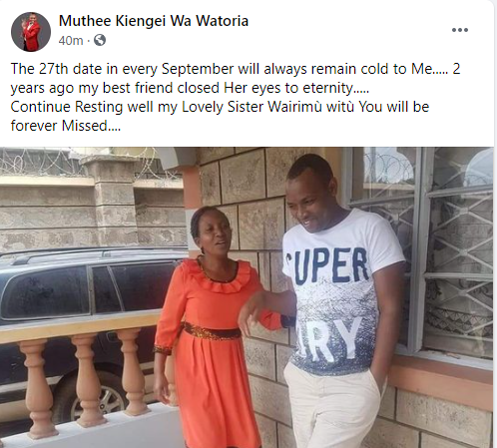497x448 pixels.
Task: Open Muthee Kiengei's round profile picture
Action: point(31,32)
